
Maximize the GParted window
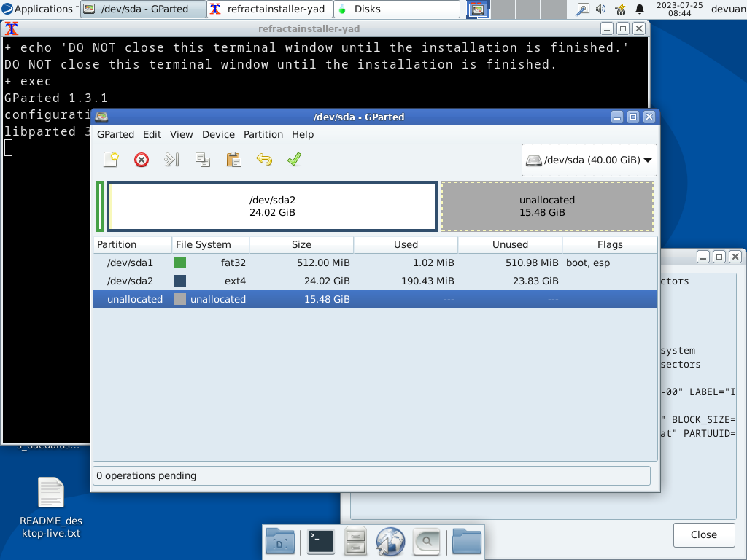click(633, 117)
